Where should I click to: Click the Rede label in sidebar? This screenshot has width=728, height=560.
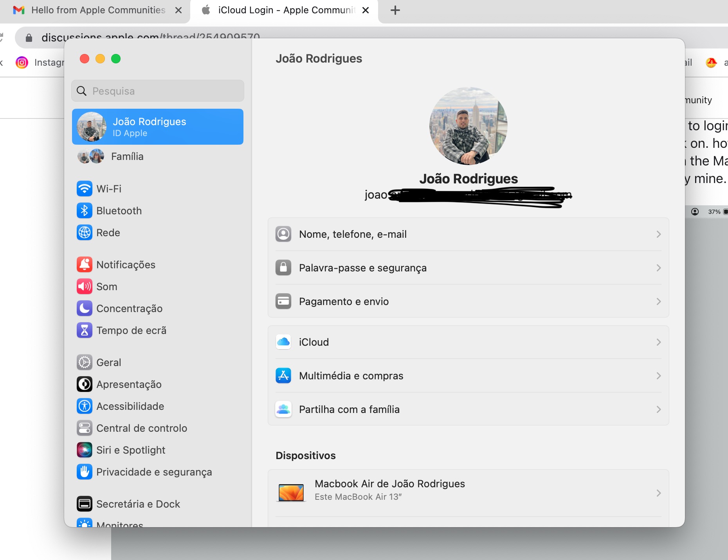coord(108,233)
